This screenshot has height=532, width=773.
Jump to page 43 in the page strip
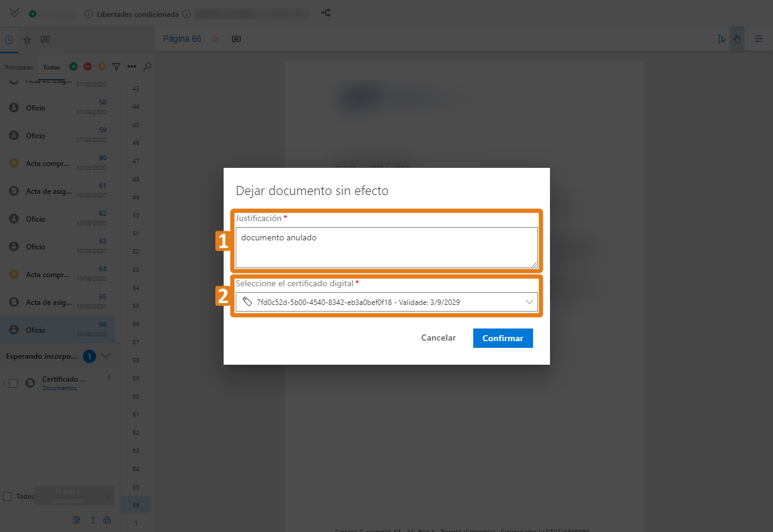pyautogui.click(x=135, y=88)
